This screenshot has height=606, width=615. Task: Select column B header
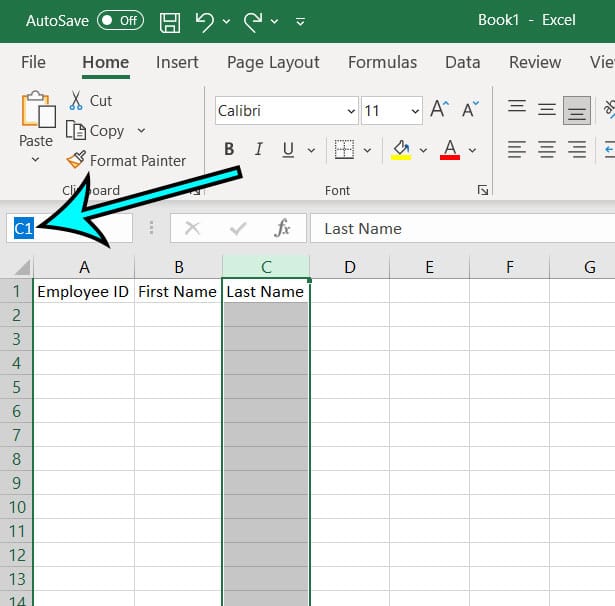[178, 267]
